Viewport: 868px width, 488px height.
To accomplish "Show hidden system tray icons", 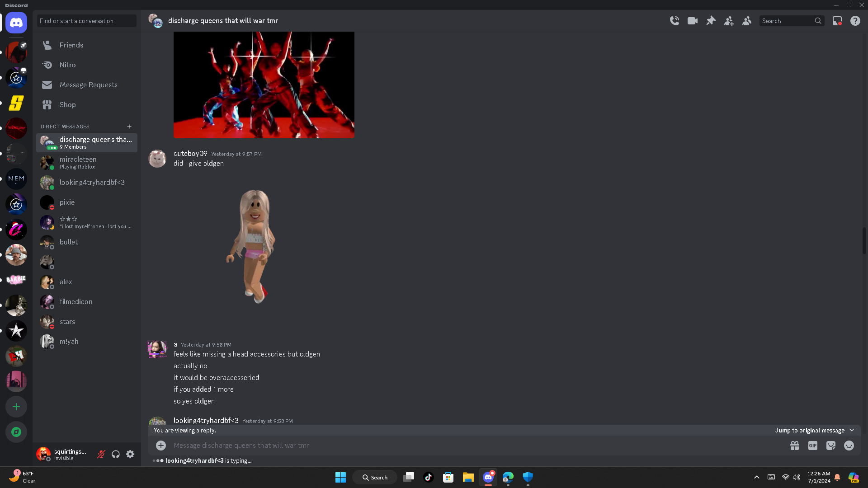I will coord(757,477).
